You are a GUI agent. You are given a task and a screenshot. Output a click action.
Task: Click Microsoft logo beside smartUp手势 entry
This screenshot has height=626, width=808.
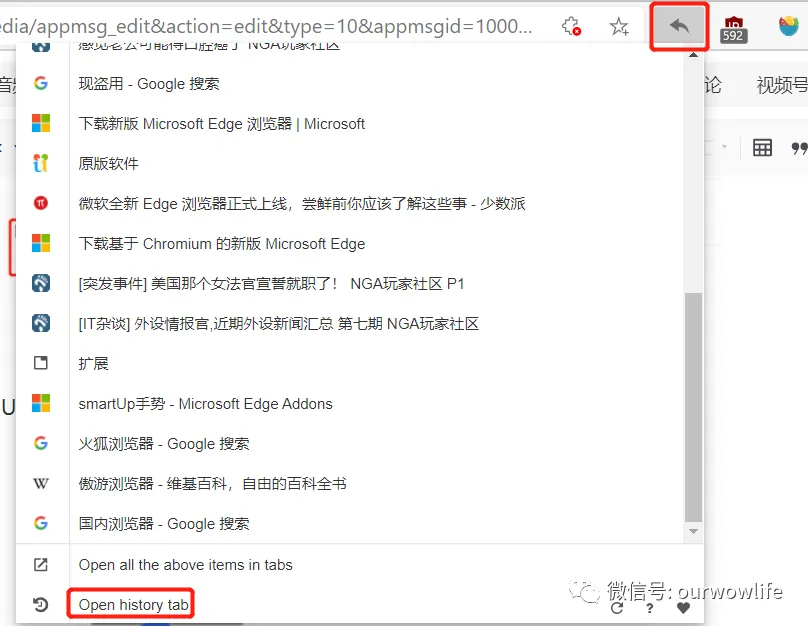tap(41, 403)
